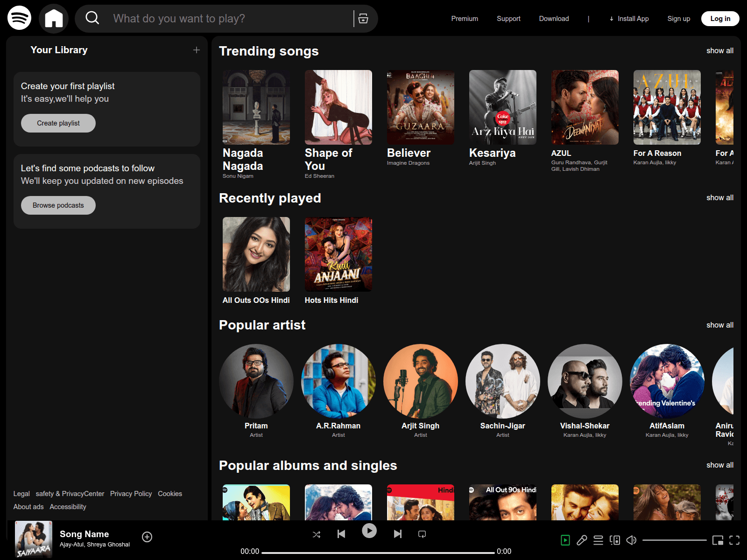Viewport: 747px width, 560px height.
Task: Open connect to a device icon
Action: pos(615,540)
